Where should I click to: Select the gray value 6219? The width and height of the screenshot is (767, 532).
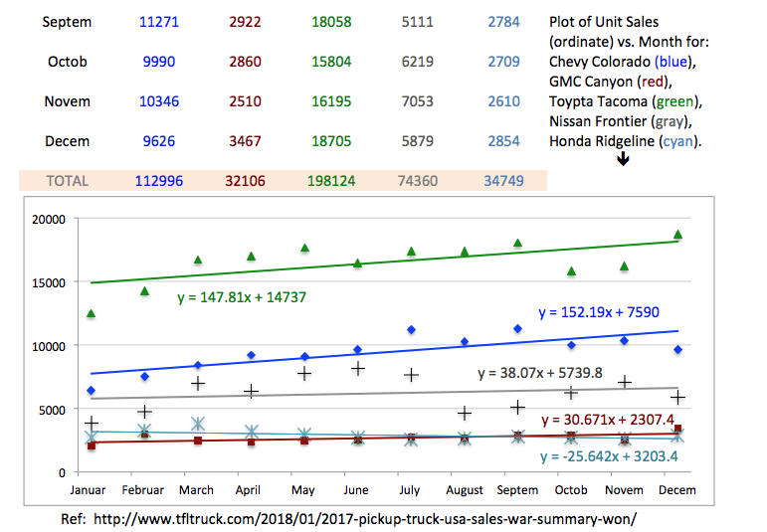(x=417, y=62)
